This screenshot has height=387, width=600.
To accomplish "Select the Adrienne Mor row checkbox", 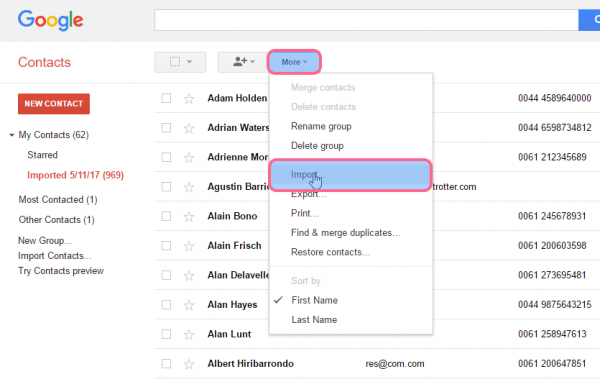I will [166, 157].
